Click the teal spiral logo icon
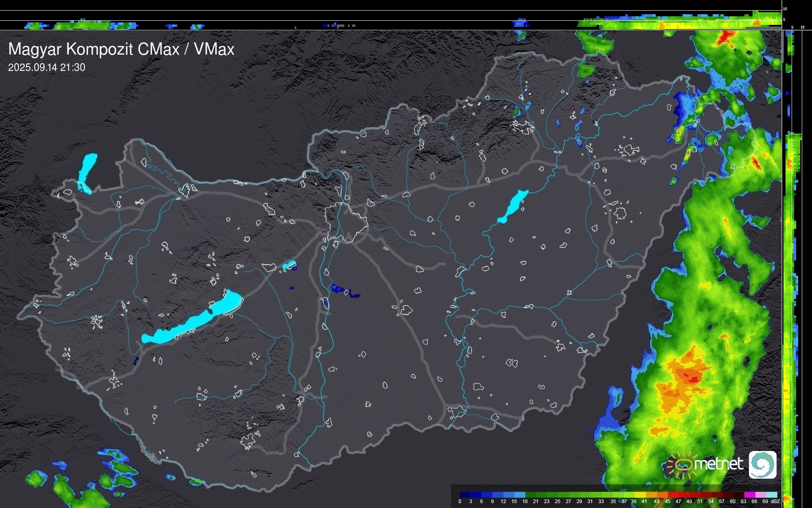812x508 pixels. [x=762, y=465]
